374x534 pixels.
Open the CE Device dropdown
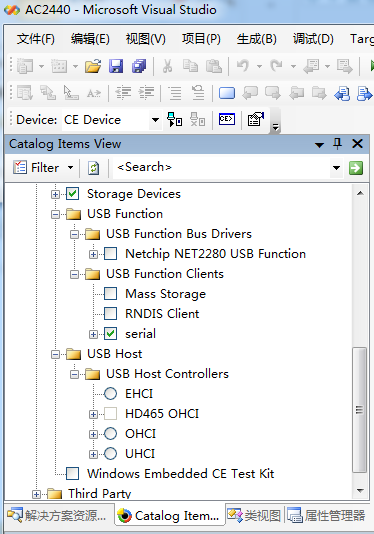155,120
